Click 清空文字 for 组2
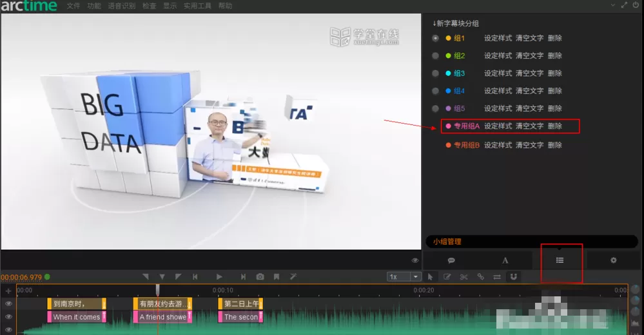 (x=529, y=56)
